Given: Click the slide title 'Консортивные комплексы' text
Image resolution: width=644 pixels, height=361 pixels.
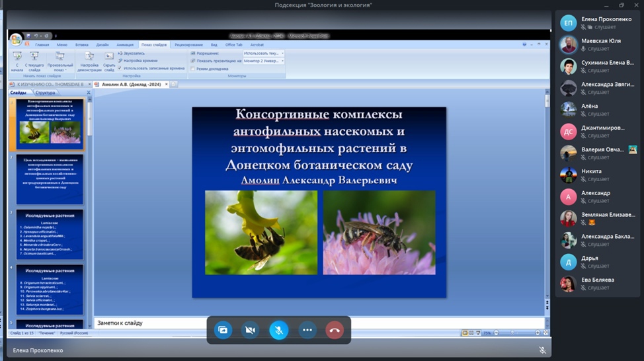Looking at the screenshot, I should pos(319,114).
